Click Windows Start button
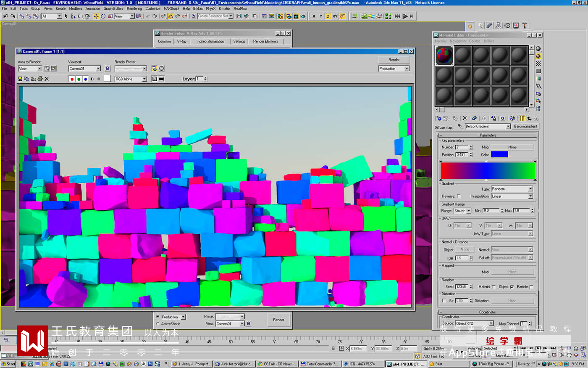 (8, 364)
